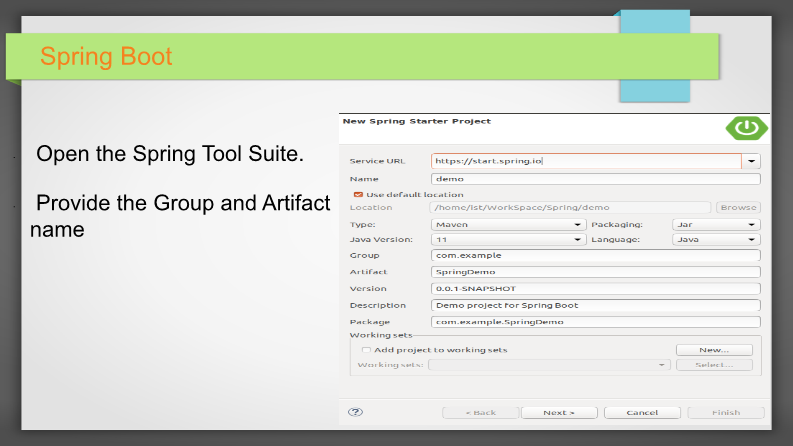Open the Java Version dropdown showing 11
This screenshot has width=793, height=446.
click(x=508, y=240)
